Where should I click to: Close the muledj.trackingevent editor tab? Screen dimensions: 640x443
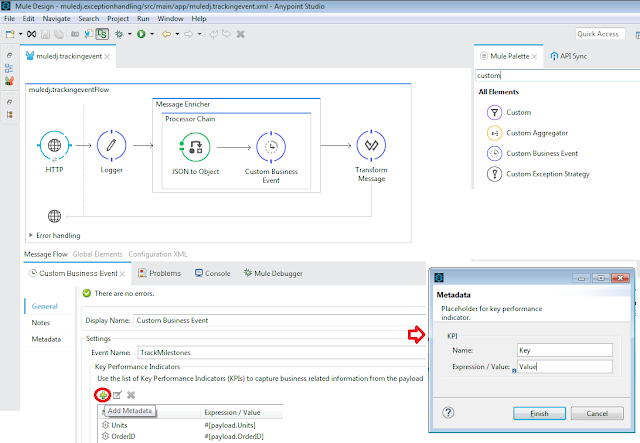(107, 57)
